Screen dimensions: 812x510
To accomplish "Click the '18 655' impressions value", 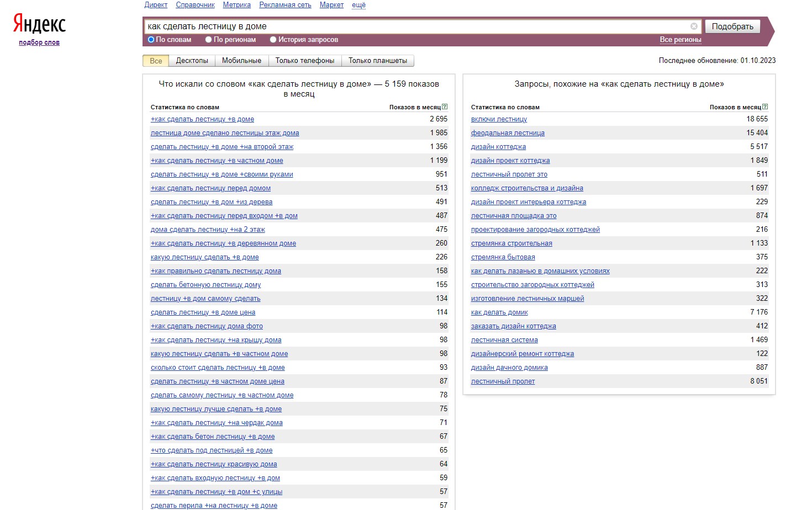I will pyautogui.click(x=757, y=119).
